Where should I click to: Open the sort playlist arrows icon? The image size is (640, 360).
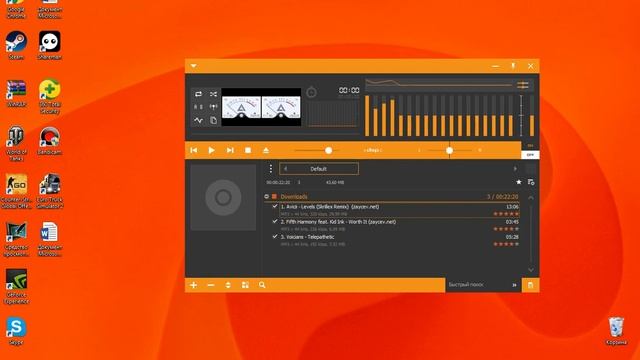[228, 285]
